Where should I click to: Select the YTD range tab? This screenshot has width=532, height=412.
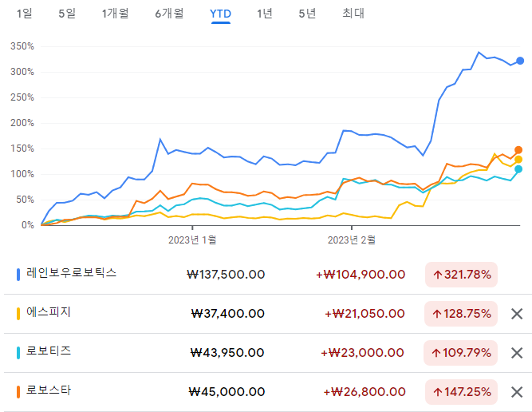220,14
